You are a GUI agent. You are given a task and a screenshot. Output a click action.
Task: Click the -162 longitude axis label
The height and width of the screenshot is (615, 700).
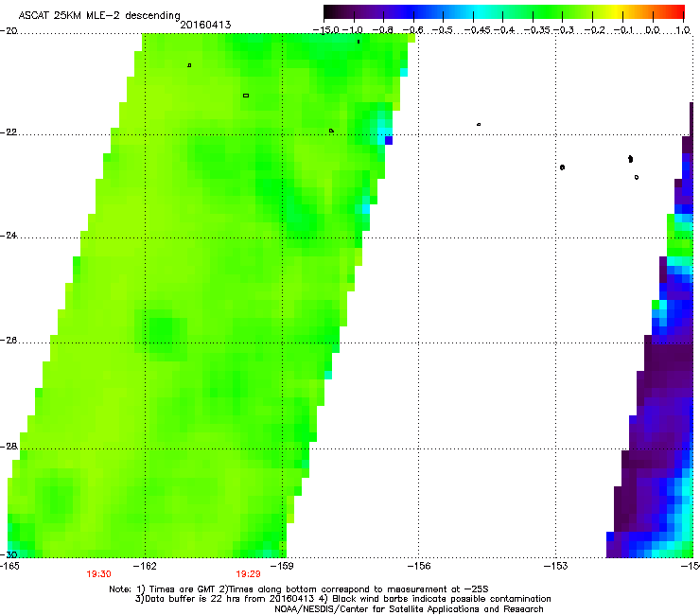[145, 566]
